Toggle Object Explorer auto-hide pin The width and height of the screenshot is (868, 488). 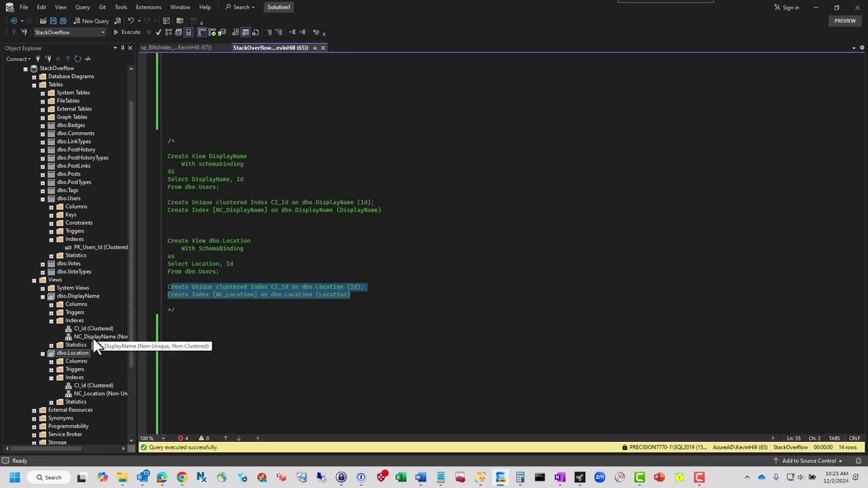pyautogui.click(x=122, y=48)
